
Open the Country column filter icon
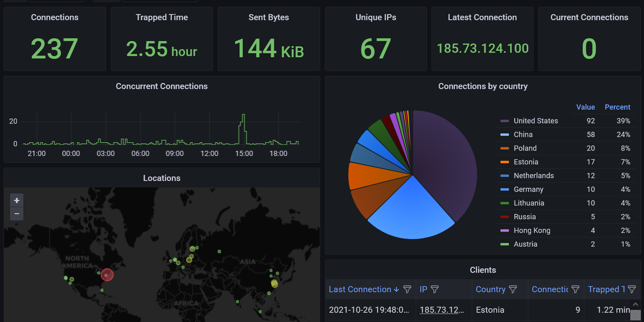pyautogui.click(x=513, y=289)
